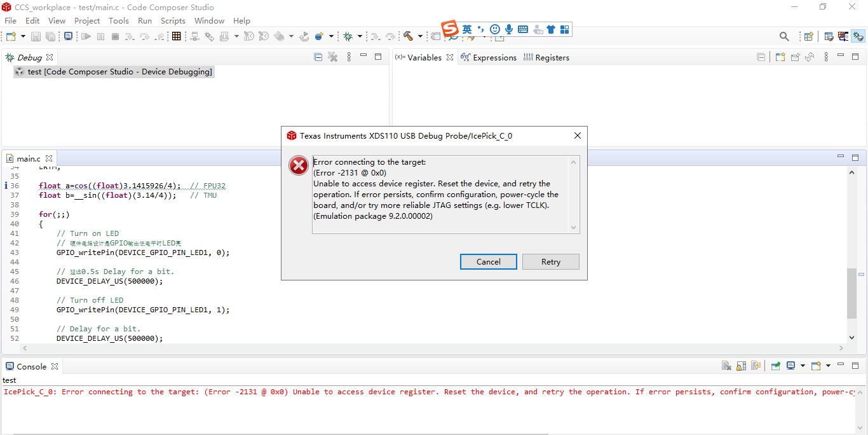Viewport: 868px width, 435px height.
Task: Open Variables view menu three dots
Action: tap(826, 57)
